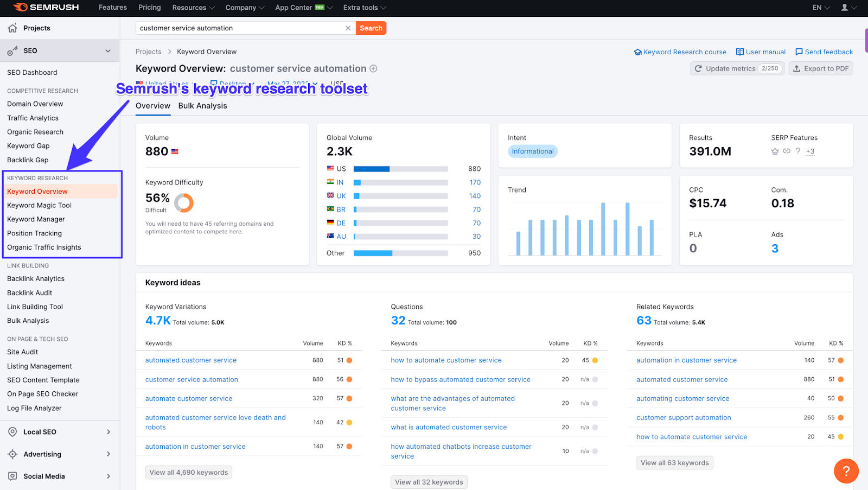Open Position Tracking in sidebar
The image size is (868, 490).
(x=34, y=233)
